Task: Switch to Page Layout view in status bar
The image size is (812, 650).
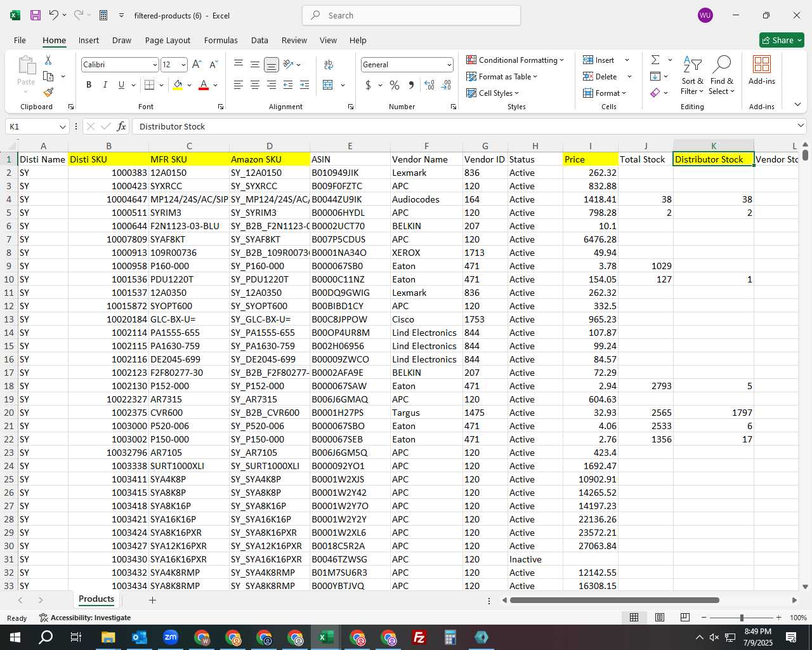Action: [660, 618]
